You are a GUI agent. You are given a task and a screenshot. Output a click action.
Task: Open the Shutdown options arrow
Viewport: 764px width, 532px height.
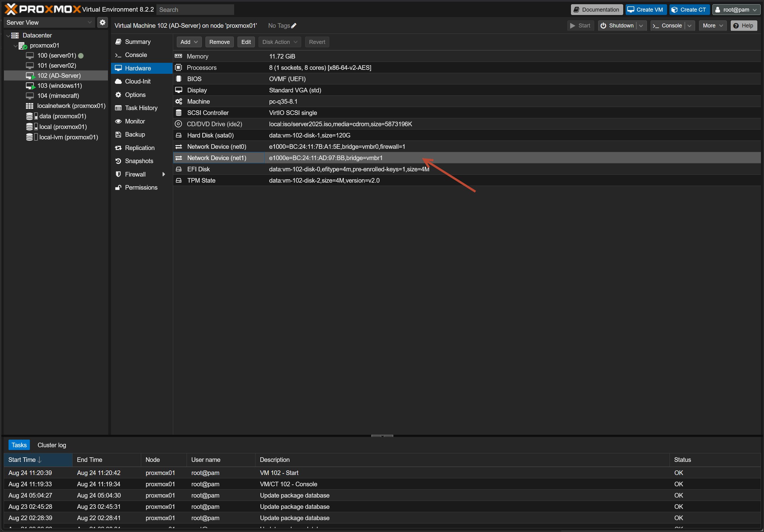pyautogui.click(x=641, y=26)
